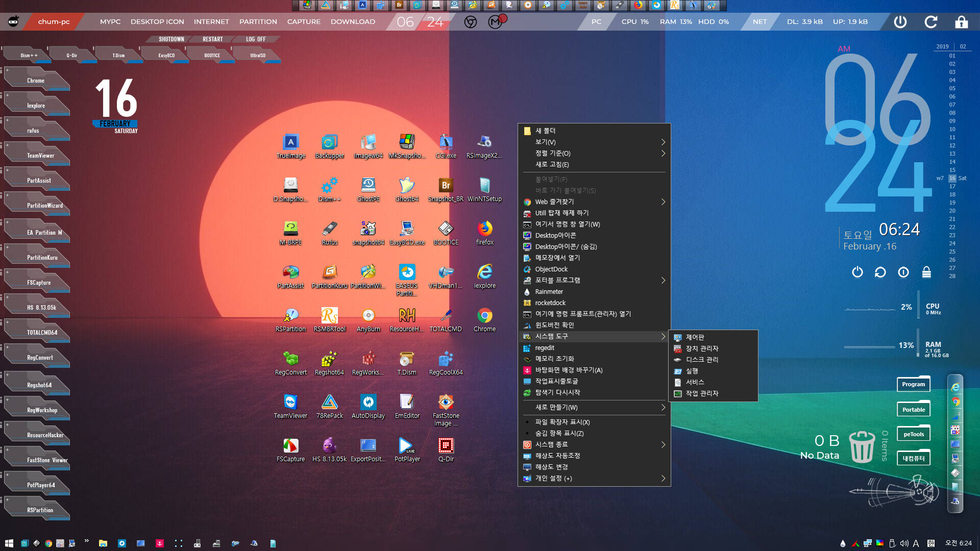This screenshot has width=980, height=551.
Task: Click the SHUTDOWN button
Action: click(171, 39)
